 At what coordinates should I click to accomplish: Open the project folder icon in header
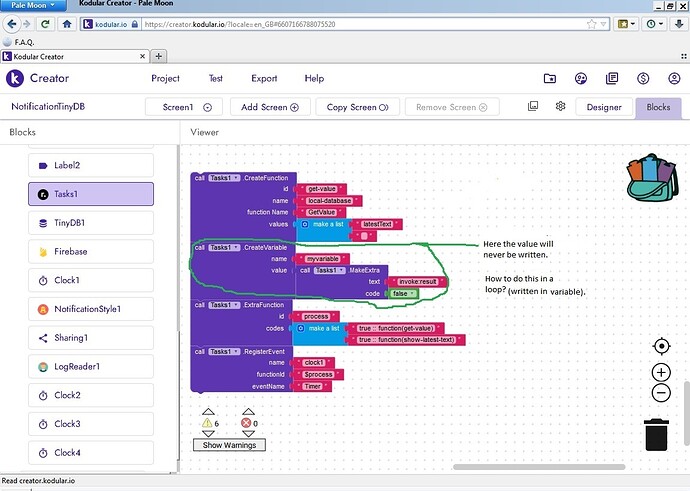click(550, 79)
